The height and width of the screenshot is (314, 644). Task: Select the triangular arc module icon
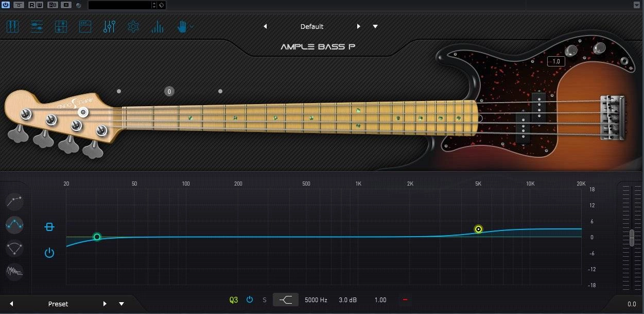pyautogui.click(x=14, y=249)
